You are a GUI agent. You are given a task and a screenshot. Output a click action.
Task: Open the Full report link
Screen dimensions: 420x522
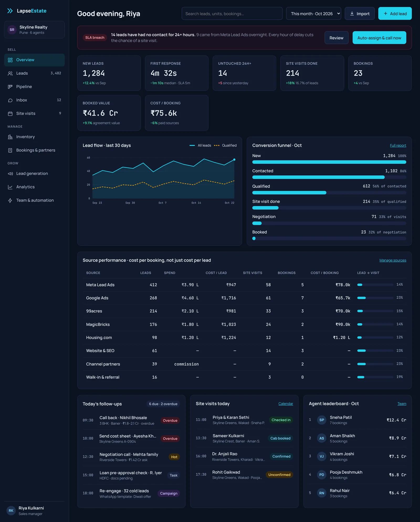pos(398,145)
